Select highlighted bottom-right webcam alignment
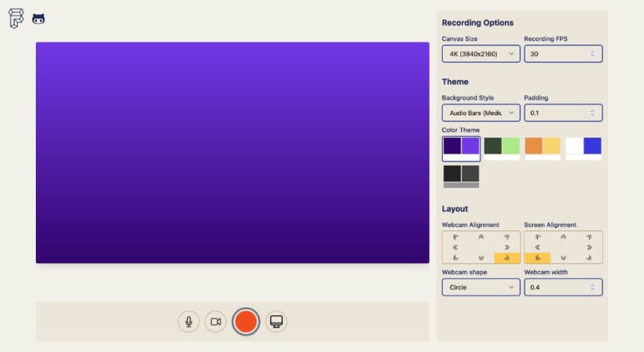The image size is (644, 352). pos(507,258)
